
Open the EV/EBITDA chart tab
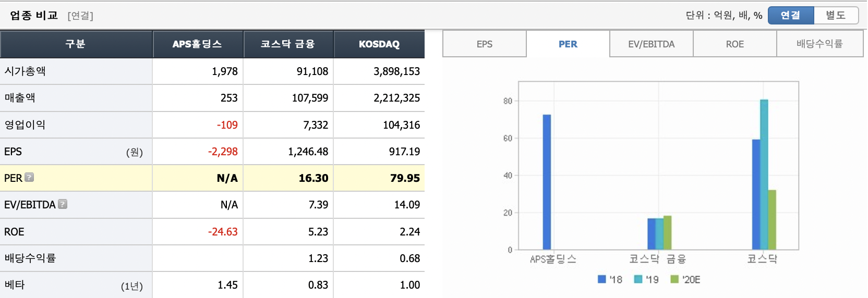click(652, 44)
